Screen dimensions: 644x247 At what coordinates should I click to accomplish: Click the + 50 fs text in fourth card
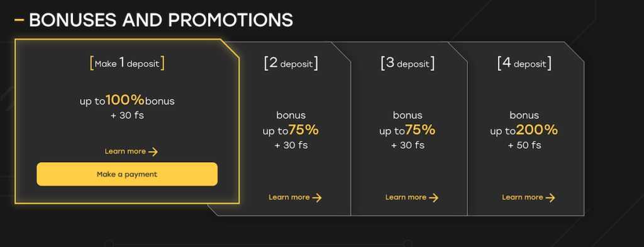(x=525, y=146)
